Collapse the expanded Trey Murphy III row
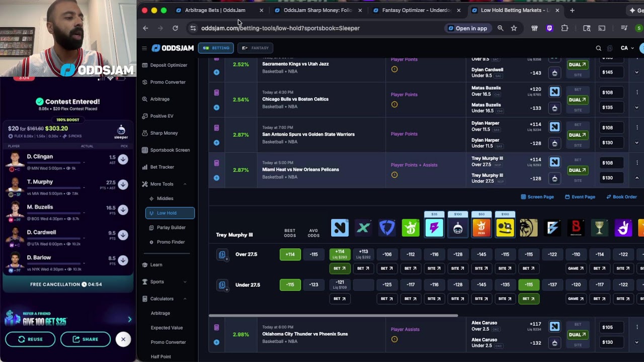The image size is (644, 362). pyautogui.click(x=637, y=178)
